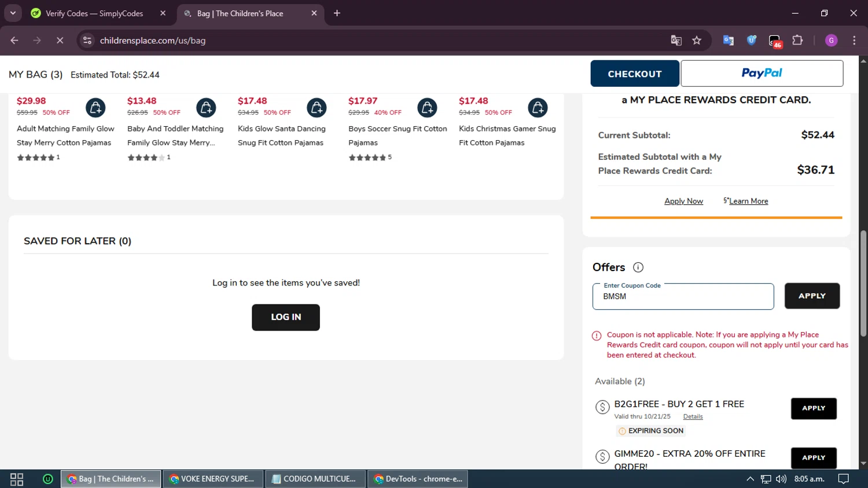Click the browser address bar URL
The width and height of the screenshot is (868, 488).
[153, 41]
